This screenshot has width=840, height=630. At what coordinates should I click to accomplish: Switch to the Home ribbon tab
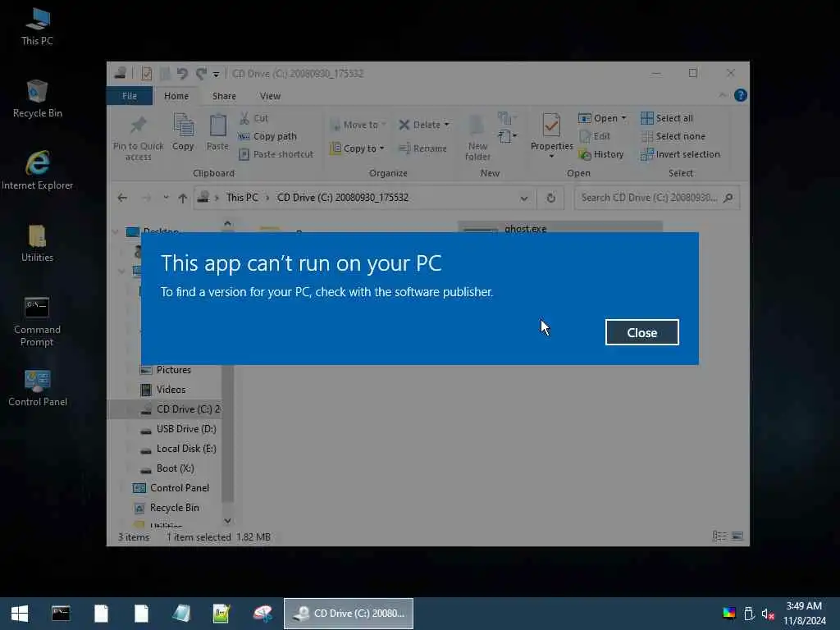(176, 96)
